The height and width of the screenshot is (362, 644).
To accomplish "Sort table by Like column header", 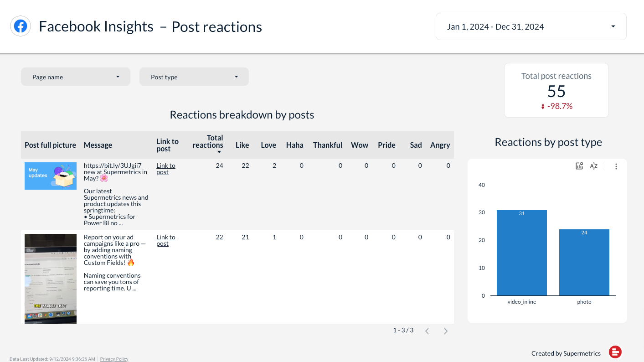I will (242, 145).
